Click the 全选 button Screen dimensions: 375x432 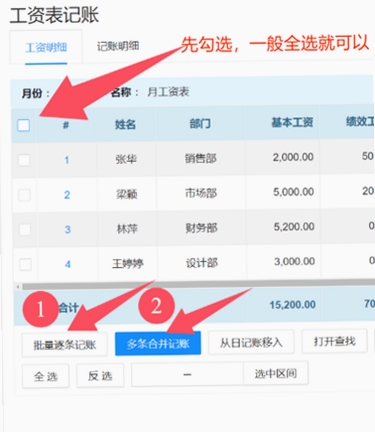coord(46,376)
